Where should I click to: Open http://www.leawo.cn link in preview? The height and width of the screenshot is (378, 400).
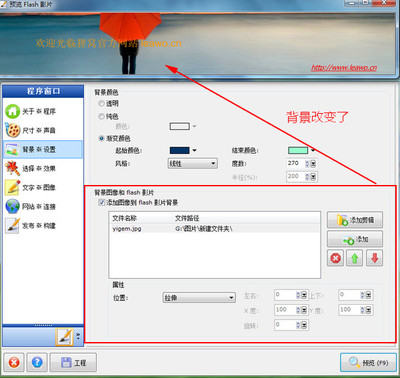[344, 68]
